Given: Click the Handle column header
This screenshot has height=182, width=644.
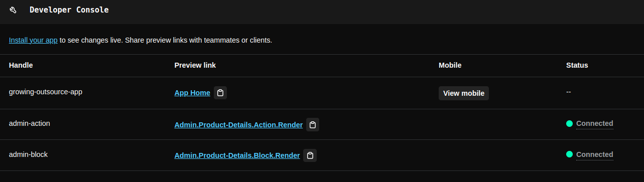Looking at the screenshot, I should click(21, 65).
